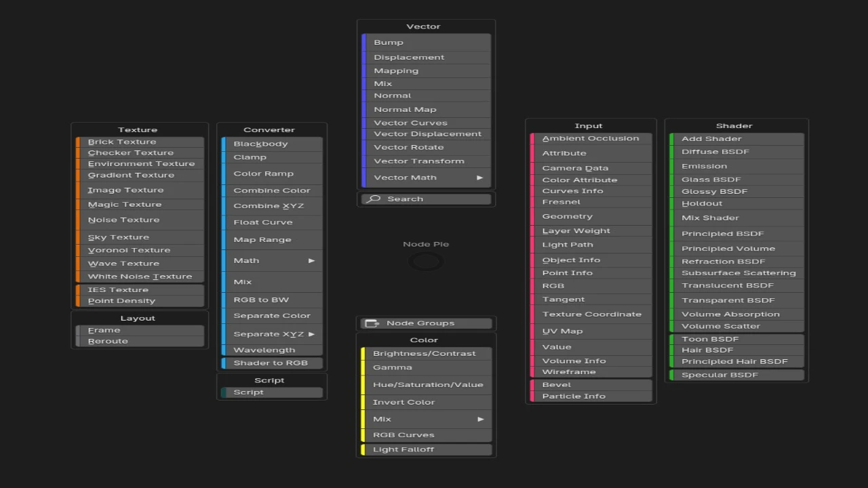Select Texture Coordinate input node
The image size is (868, 488).
[x=591, y=314]
